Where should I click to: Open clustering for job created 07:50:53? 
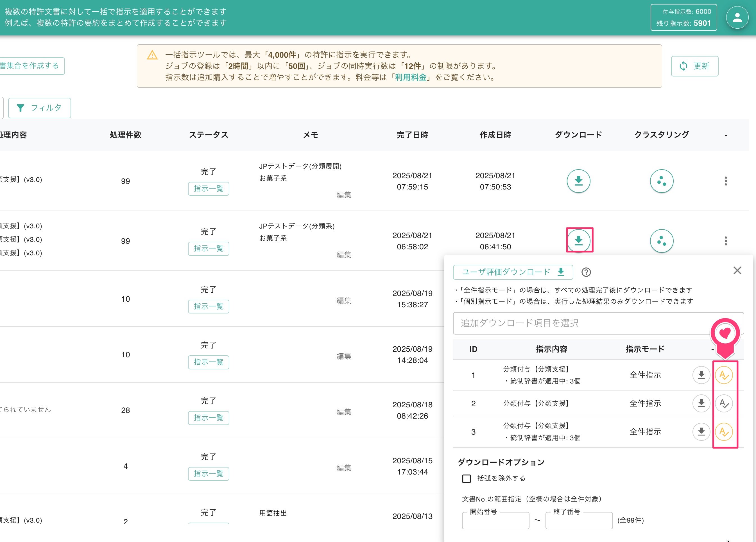[661, 181]
